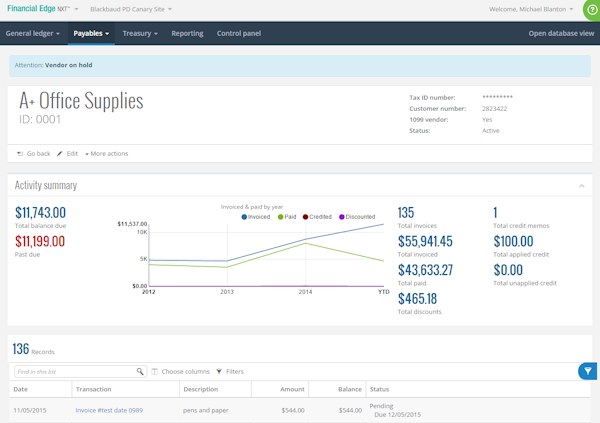
Task: Click the Go back button
Action: (x=34, y=154)
